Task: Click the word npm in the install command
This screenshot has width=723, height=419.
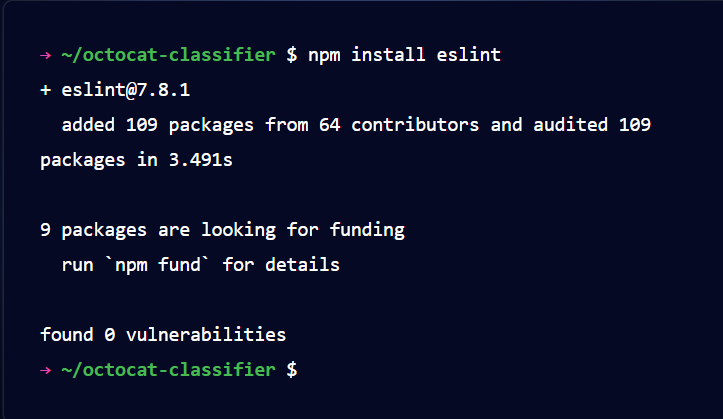Action: click(x=324, y=56)
